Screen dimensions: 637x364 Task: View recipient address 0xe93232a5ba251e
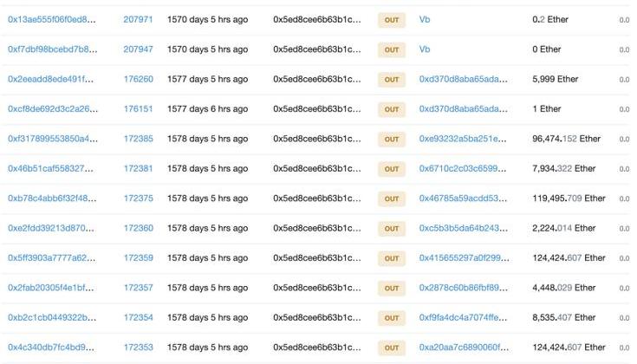[463, 139]
